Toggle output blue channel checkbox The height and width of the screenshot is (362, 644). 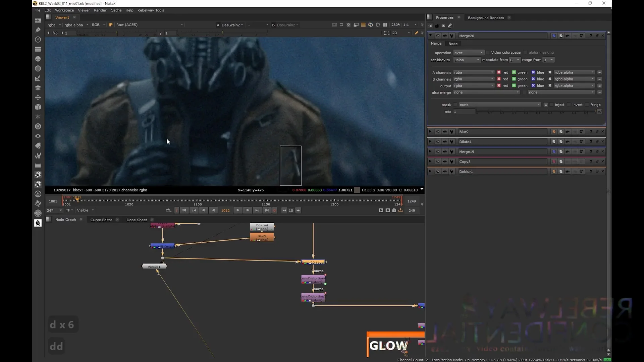tap(533, 86)
